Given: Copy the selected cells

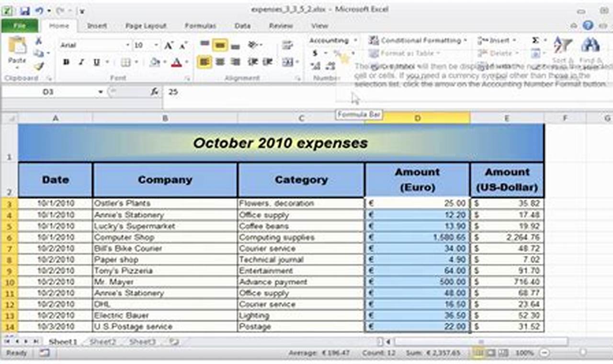Looking at the screenshot, I should point(39,53).
